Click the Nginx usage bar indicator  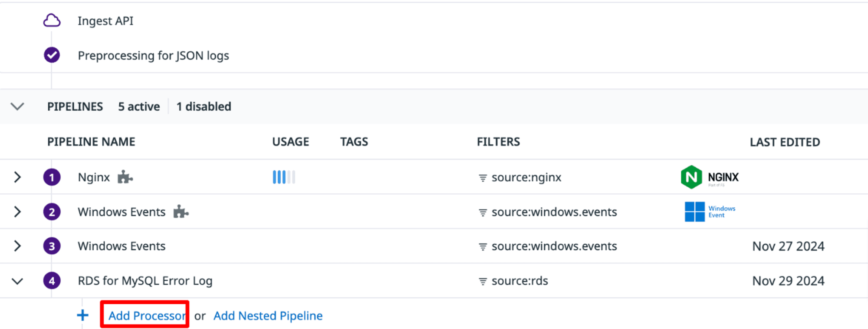[x=284, y=177]
